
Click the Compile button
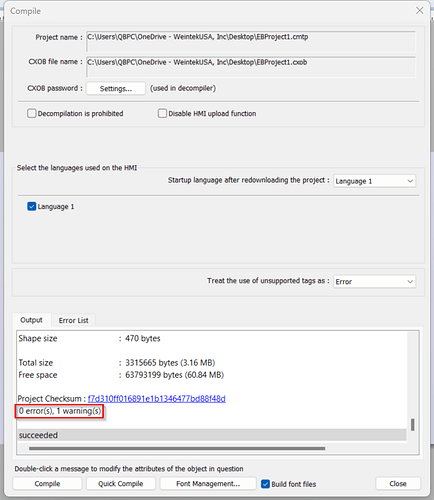pos(47,484)
